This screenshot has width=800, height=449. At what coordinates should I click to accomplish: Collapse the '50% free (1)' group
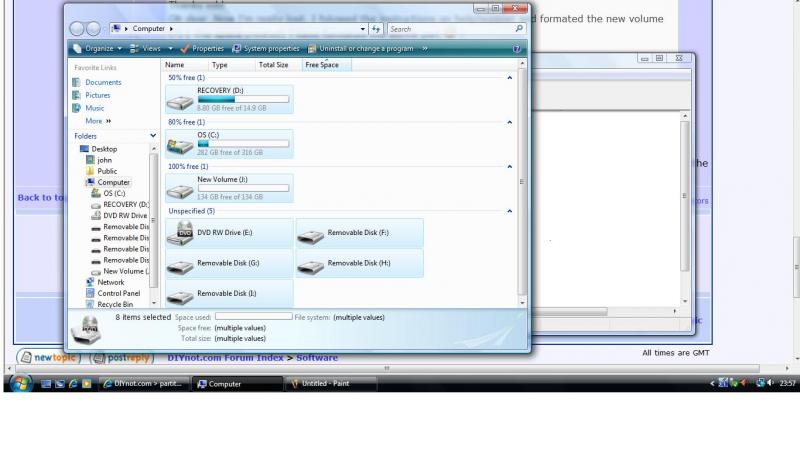509,78
